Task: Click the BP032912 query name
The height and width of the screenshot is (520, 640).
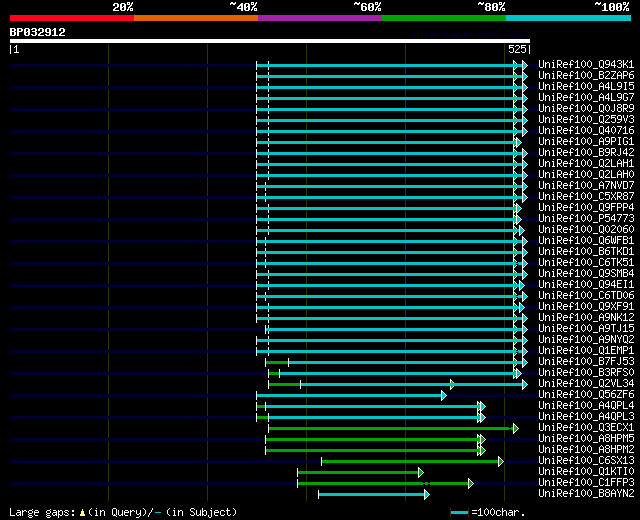Action: coord(38,32)
